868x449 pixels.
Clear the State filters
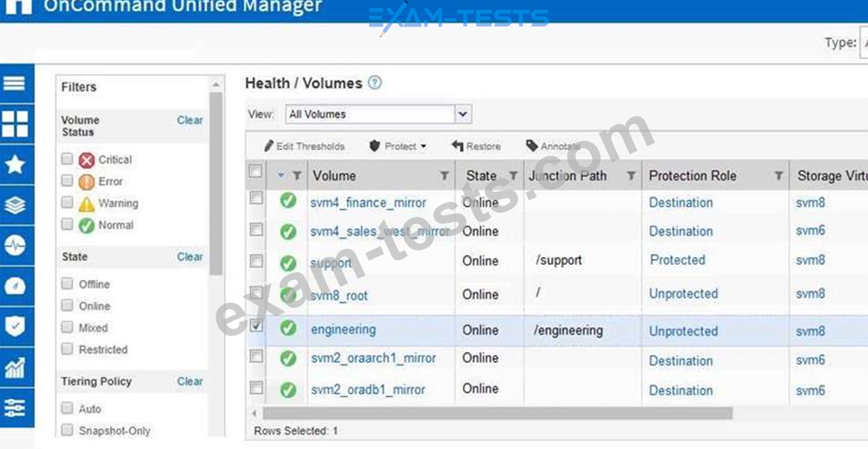click(x=190, y=256)
